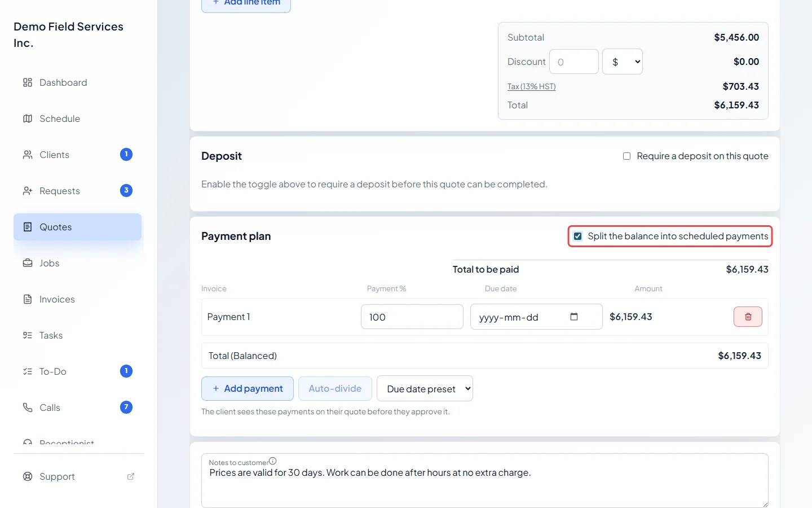Click the Clients people icon
This screenshot has width=812, height=508.
point(28,155)
